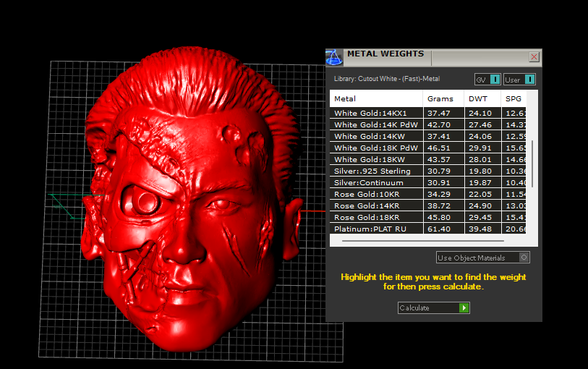
Task: Enable Use Object Materials option
Action: click(x=483, y=258)
